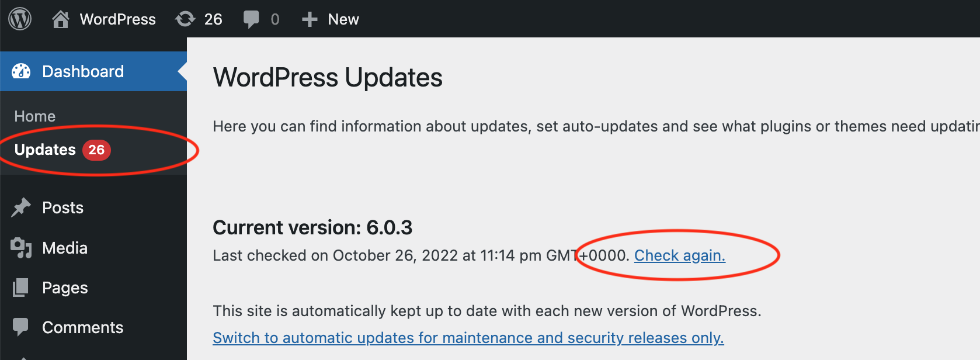Click the Media library icon
980x360 pixels.
21,248
